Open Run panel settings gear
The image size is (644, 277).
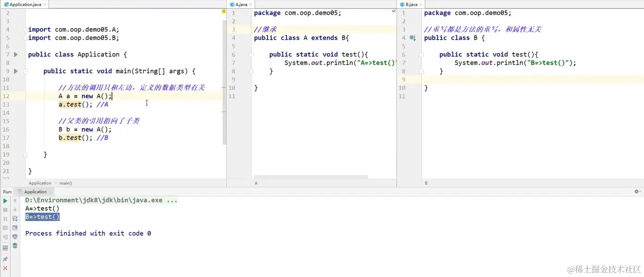[x=637, y=191]
